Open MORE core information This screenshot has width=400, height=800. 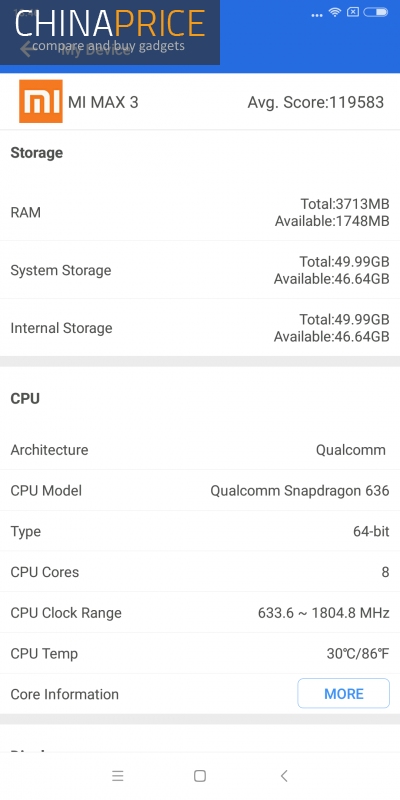(x=343, y=693)
